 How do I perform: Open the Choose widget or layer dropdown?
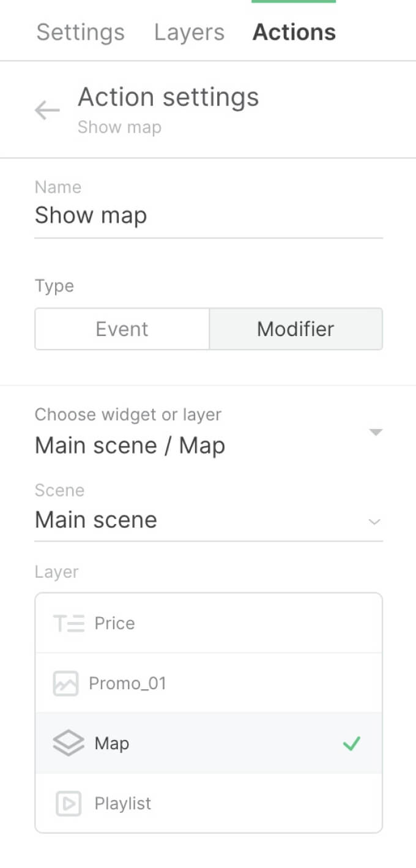pyautogui.click(x=376, y=433)
